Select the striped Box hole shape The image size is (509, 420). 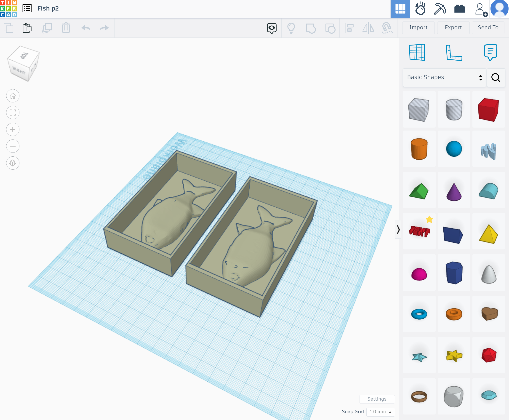pyautogui.click(x=419, y=110)
